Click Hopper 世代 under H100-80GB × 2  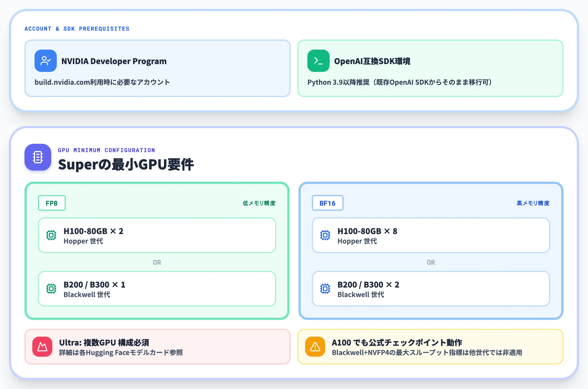83,241
